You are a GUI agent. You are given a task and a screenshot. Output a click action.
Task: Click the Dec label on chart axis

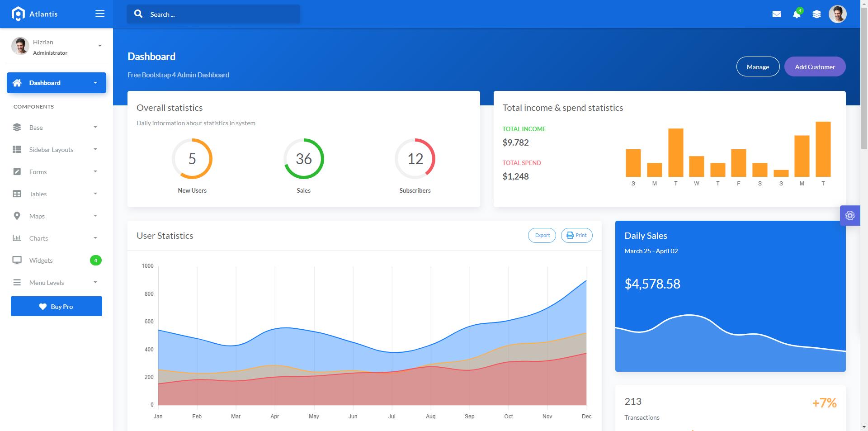pos(586,416)
